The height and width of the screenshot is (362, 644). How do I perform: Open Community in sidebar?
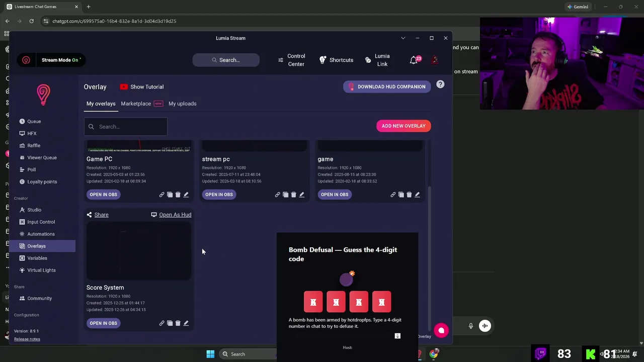(x=42, y=298)
